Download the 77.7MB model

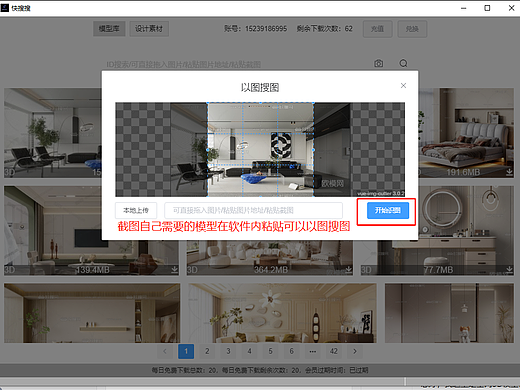coord(509,269)
